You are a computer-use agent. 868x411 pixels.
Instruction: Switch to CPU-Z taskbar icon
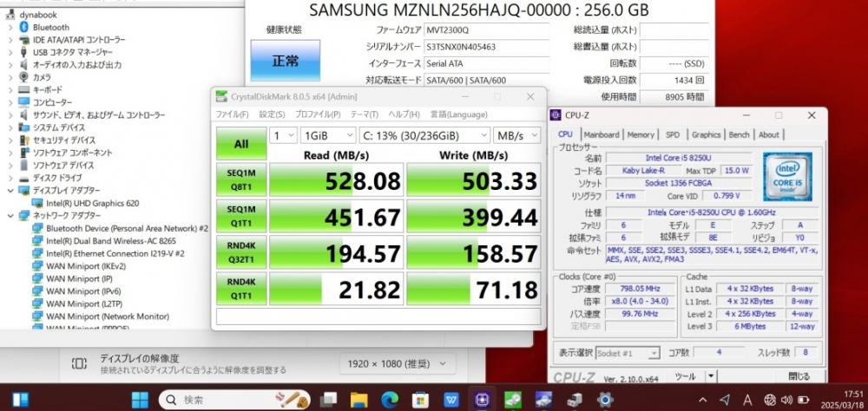(x=482, y=400)
